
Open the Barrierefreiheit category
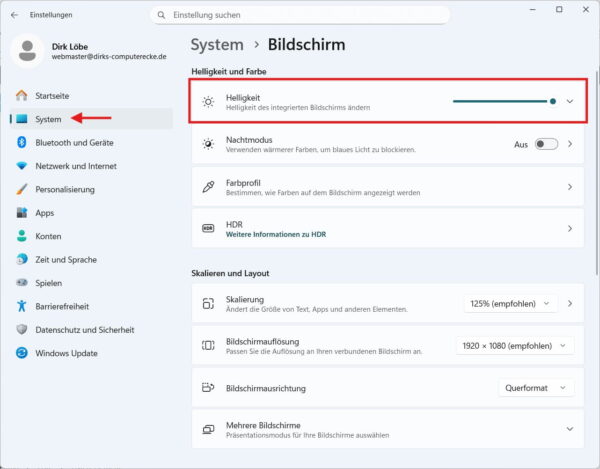click(91, 306)
